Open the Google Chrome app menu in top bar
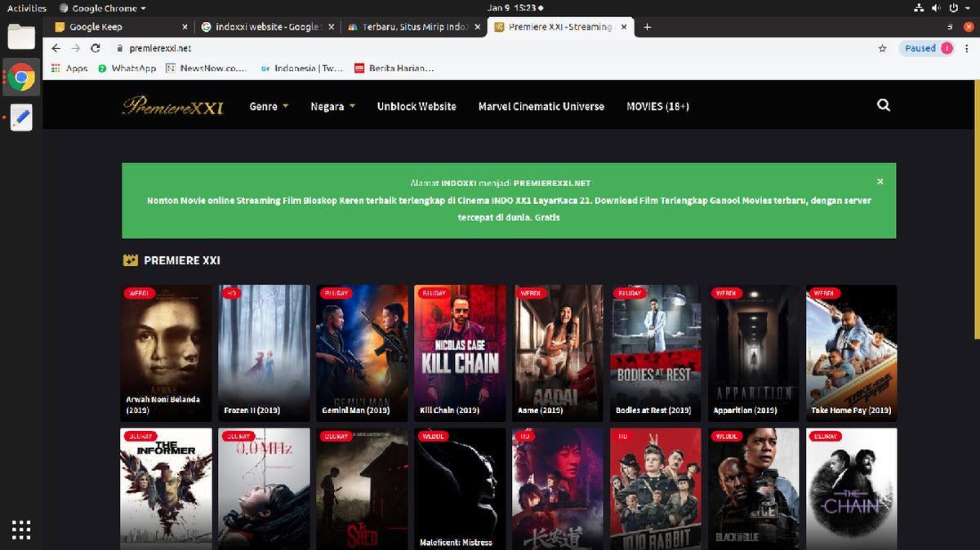 [103, 8]
